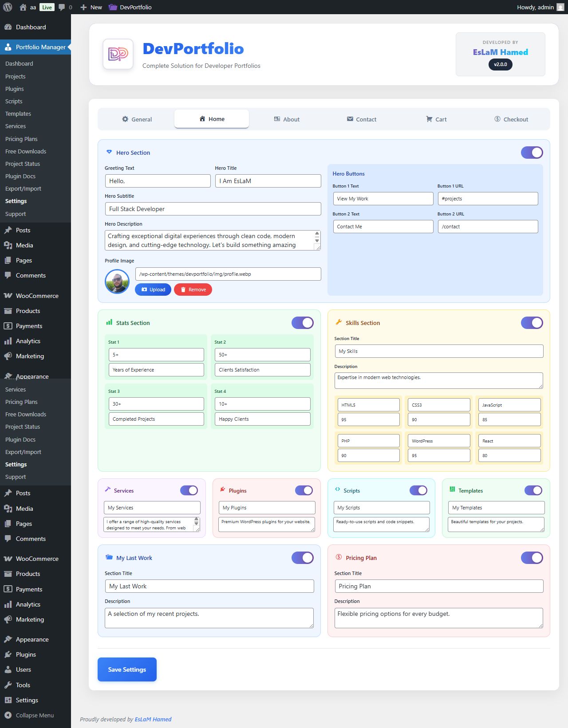Viewport: 568px width, 728px height.
Task: Toggle the Pricing Plan section switch
Action: coord(532,558)
